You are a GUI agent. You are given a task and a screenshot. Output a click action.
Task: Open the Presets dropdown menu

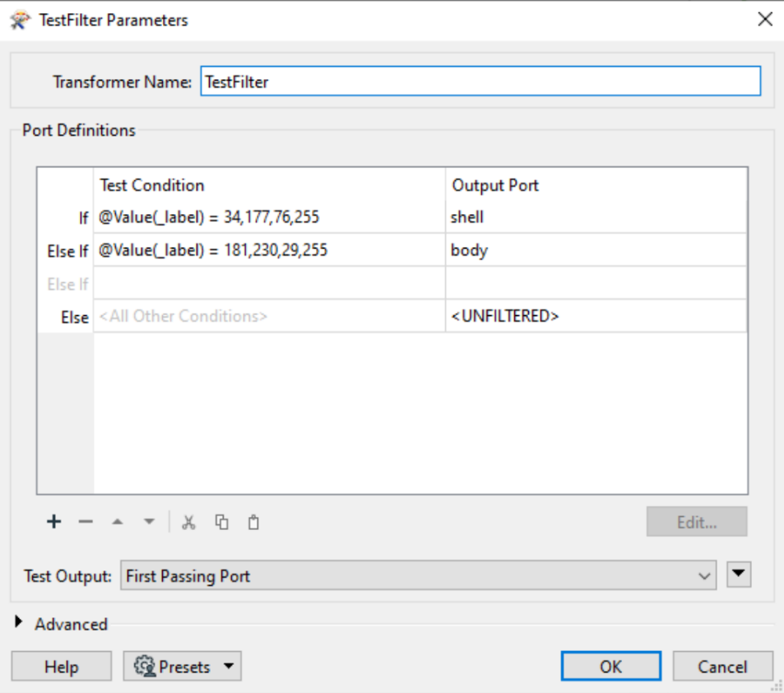[x=183, y=667]
